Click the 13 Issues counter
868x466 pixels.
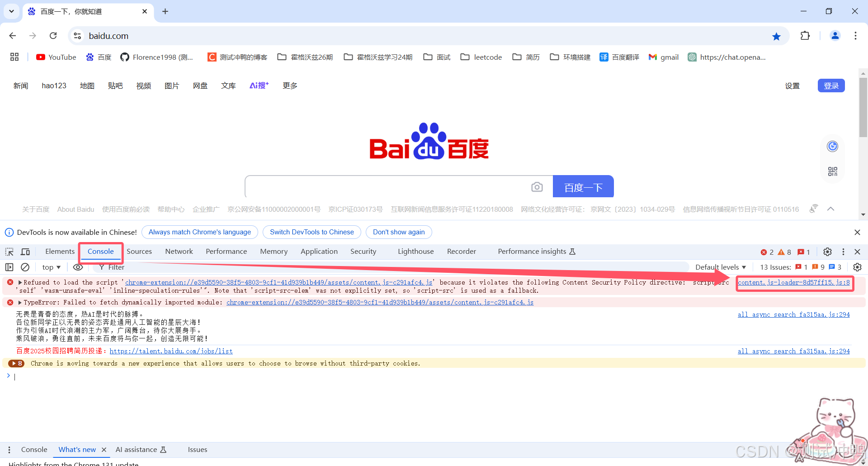800,267
